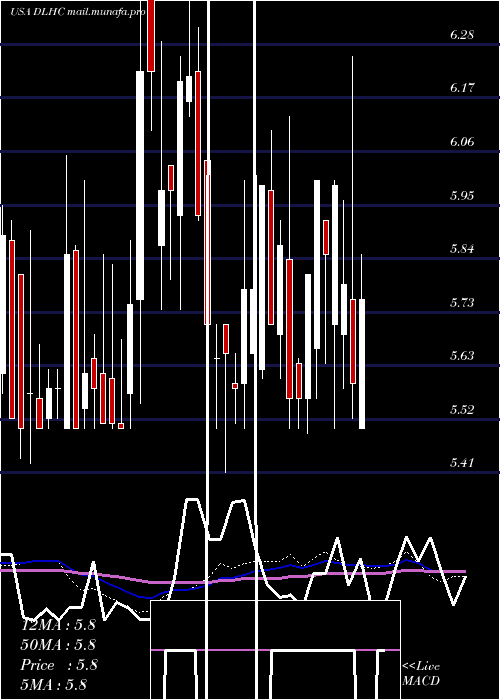This screenshot has height=700, width=500.
Task: Click the '5MA : 5.8' legend entry
Action: (x=54, y=684)
